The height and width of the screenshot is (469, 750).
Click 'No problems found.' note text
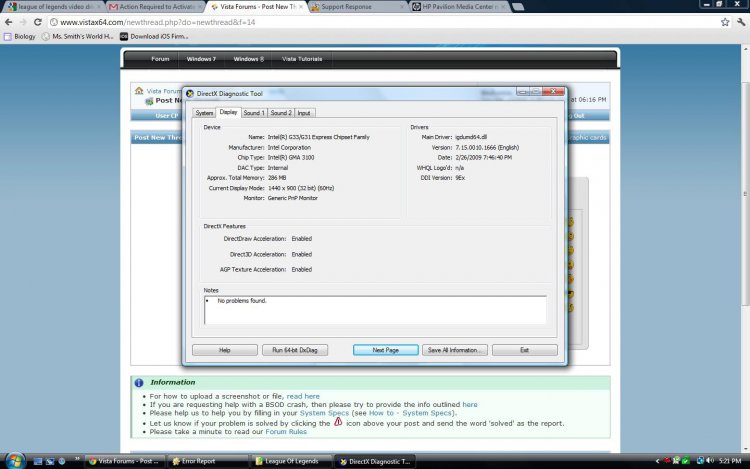242,301
